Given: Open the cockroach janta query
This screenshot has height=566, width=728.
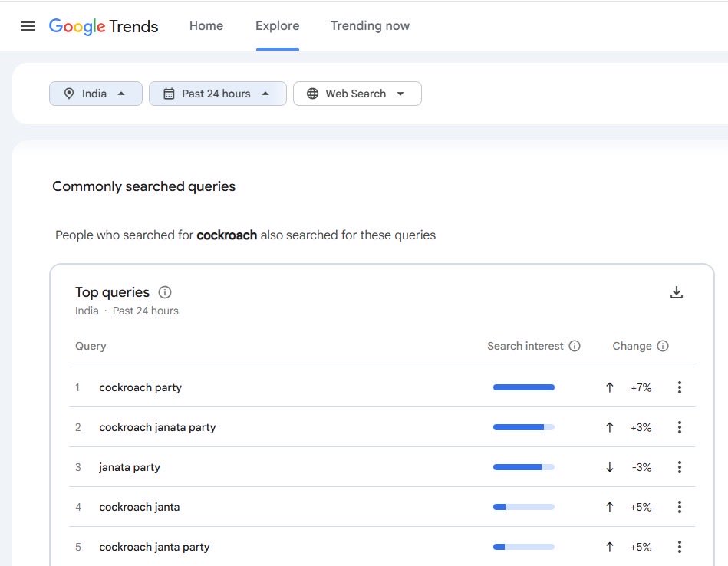Looking at the screenshot, I should [x=140, y=507].
